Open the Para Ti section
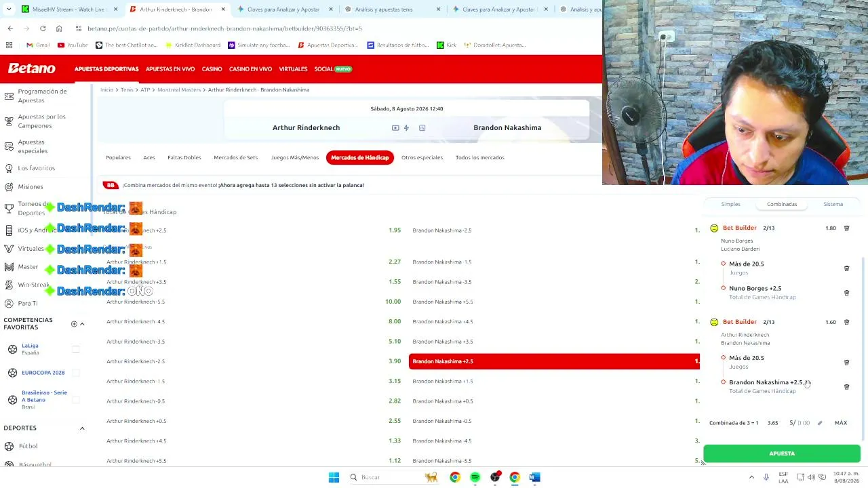 coord(28,303)
